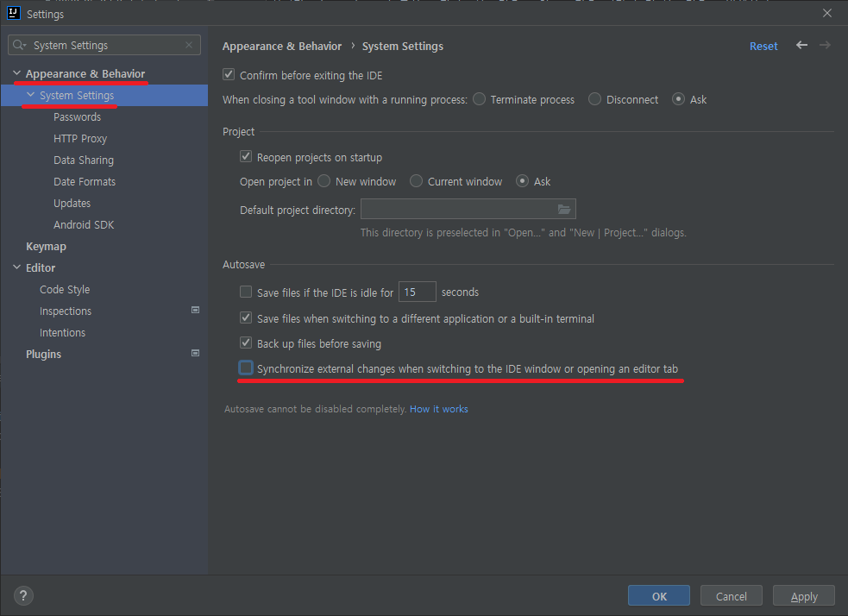
Task: Open Passwords settings page
Action: 78,116
